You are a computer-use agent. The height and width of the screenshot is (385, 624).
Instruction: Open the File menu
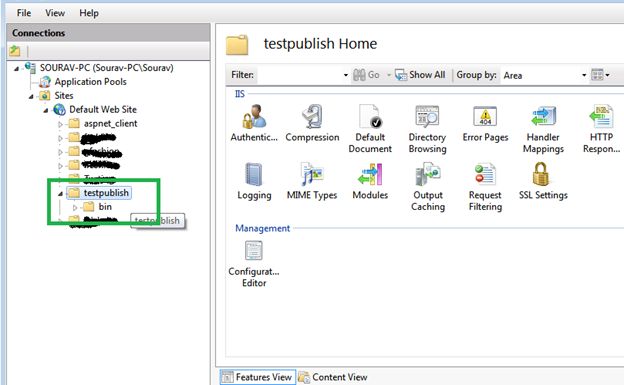[24, 13]
